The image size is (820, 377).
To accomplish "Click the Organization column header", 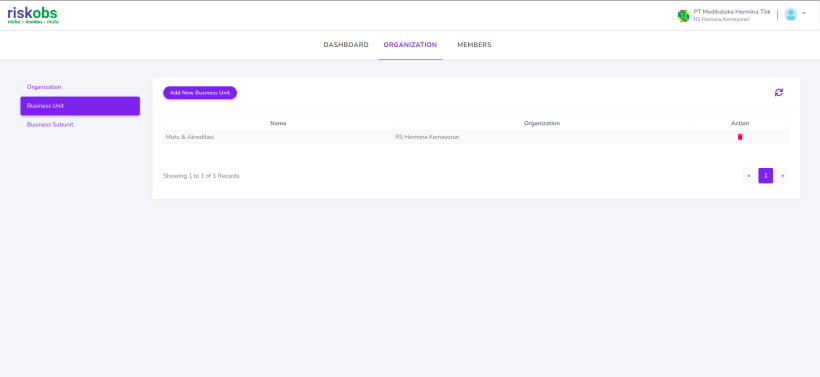I will tap(542, 123).
